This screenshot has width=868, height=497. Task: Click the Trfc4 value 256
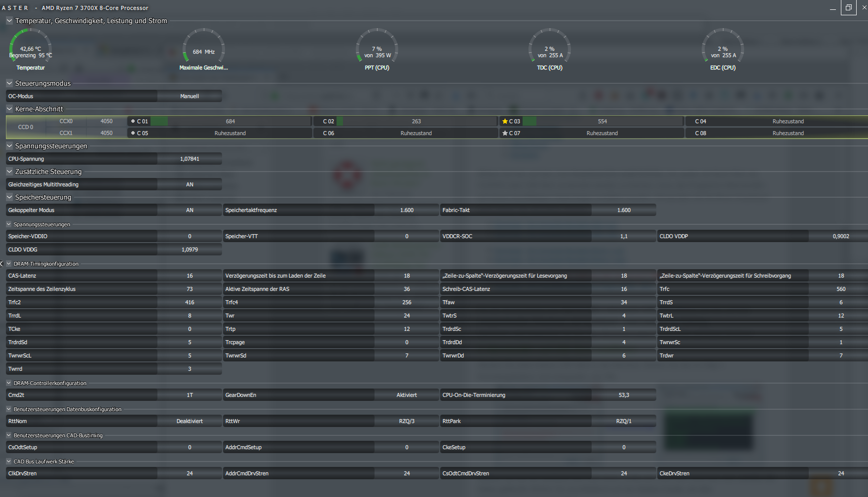(407, 302)
